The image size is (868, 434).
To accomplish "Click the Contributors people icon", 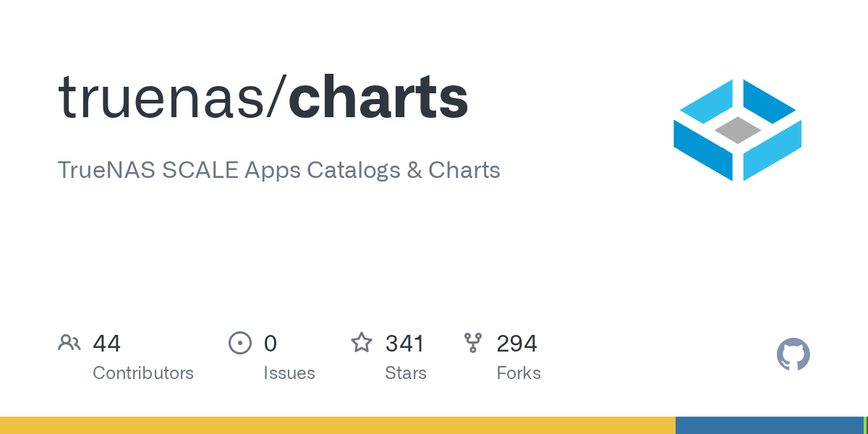I will pyautogui.click(x=69, y=343).
